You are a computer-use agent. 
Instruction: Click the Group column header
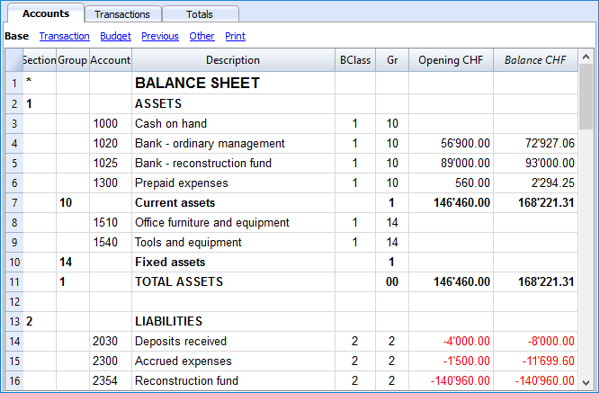[x=73, y=60]
